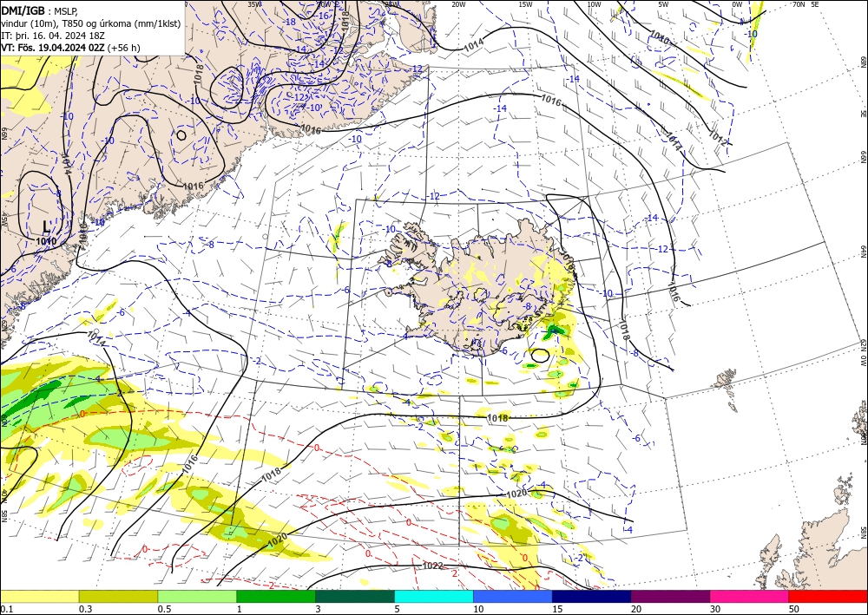Click the '1012' isobar label
Screen dimensions: 868x615
coord(718,137)
